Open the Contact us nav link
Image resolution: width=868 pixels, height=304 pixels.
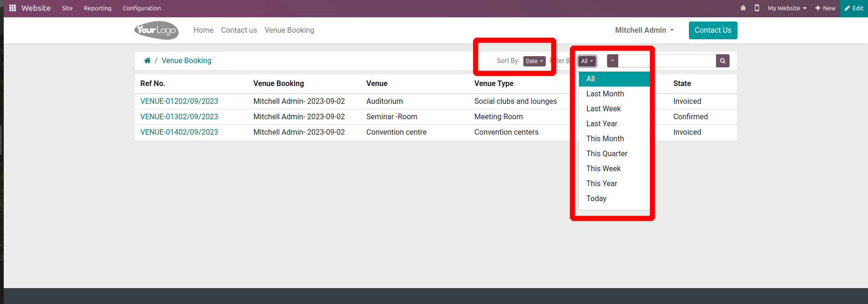point(239,30)
